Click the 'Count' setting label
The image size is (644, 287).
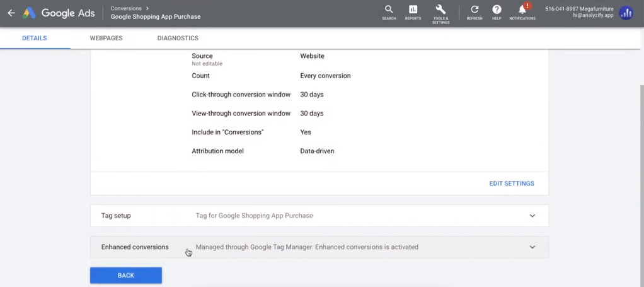[x=200, y=76]
